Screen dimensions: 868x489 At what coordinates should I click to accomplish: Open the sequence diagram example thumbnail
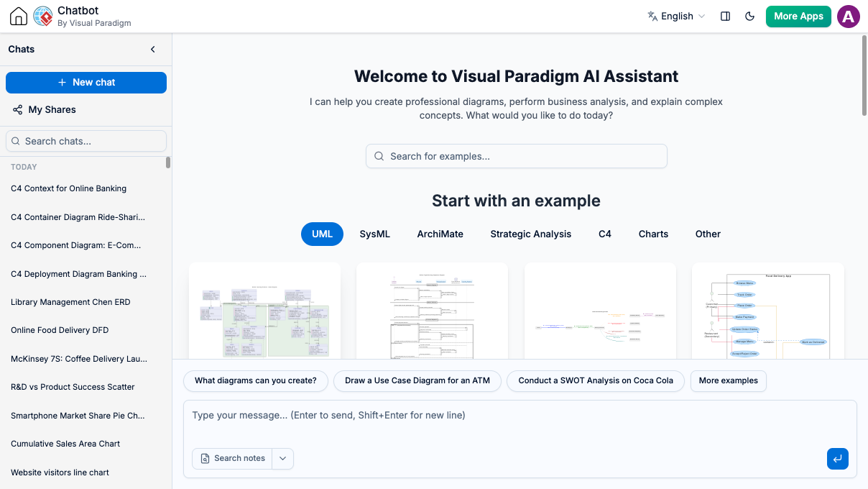tap(433, 311)
